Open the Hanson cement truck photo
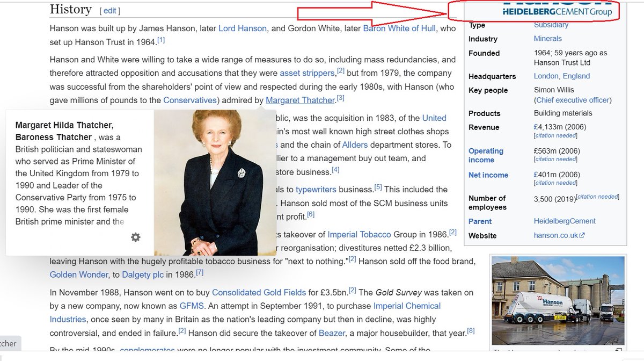This screenshot has height=361, width=644. [x=558, y=300]
